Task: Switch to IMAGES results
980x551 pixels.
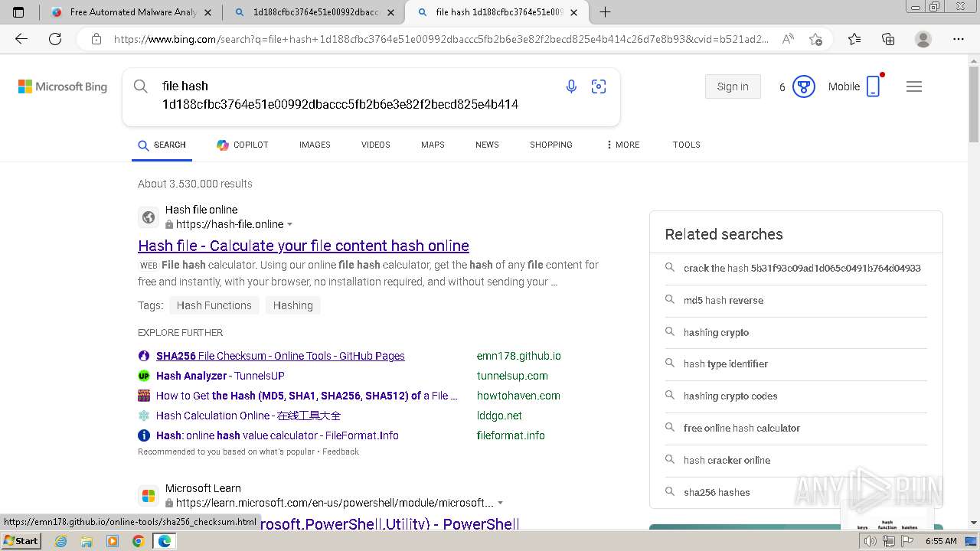Action: coord(315,145)
